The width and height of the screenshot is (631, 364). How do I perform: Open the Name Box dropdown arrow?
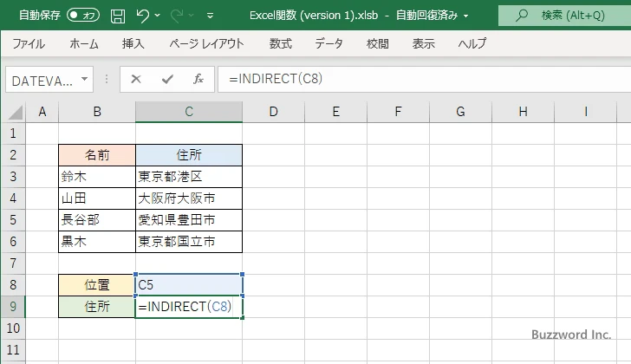tap(85, 79)
